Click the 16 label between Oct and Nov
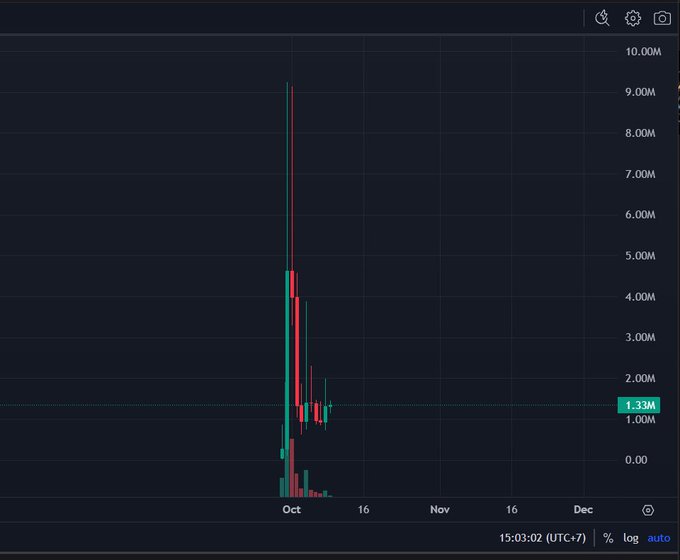Image resolution: width=680 pixels, height=560 pixels. (x=363, y=510)
